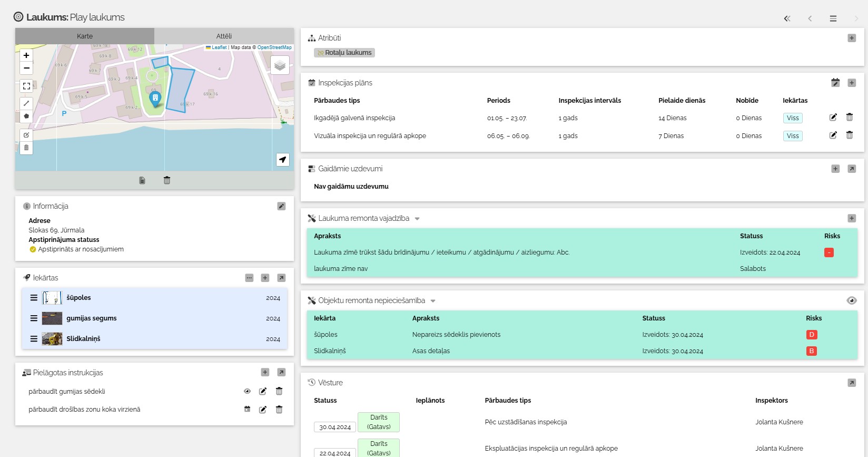Switch to the Attēli tab
Screen dimensions: 868x457
[224, 36]
